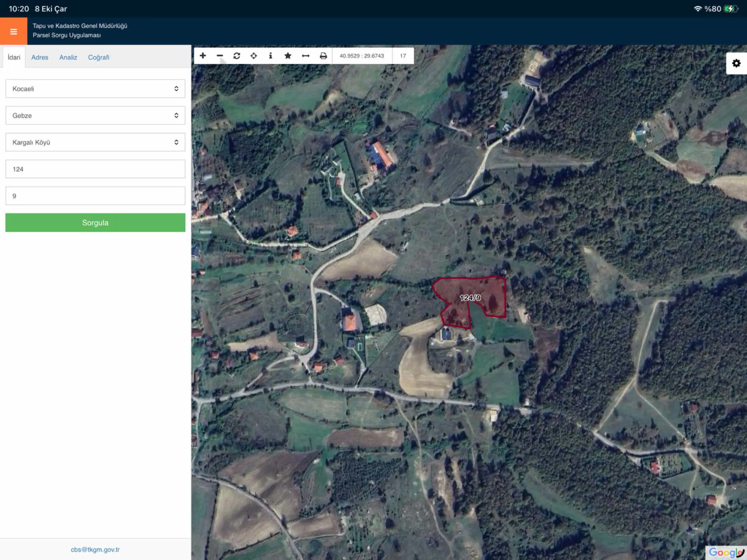Open parcel info tool
This screenshot has width=747, height=560.
[x=270, y=56]
